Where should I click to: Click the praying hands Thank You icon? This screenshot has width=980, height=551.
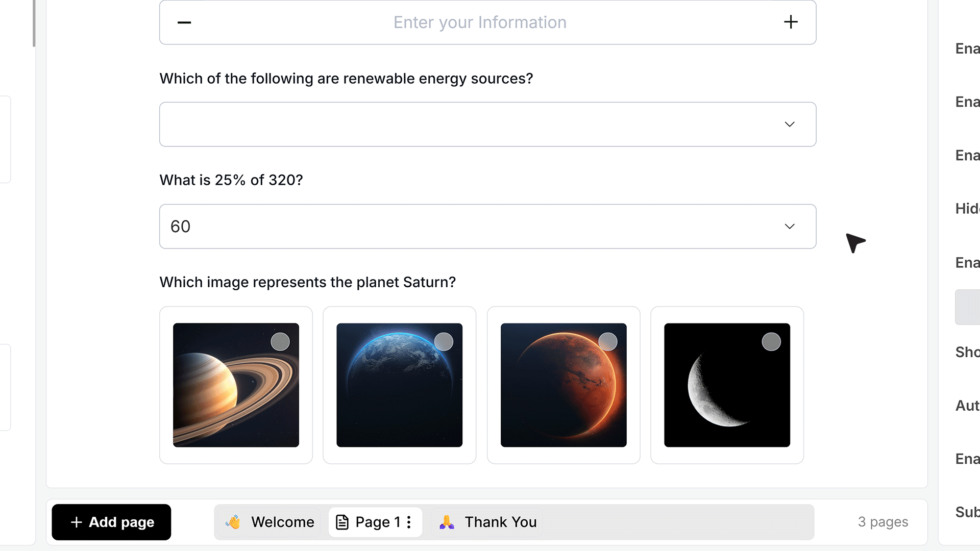pyautogui.click(x=447, y=522)
